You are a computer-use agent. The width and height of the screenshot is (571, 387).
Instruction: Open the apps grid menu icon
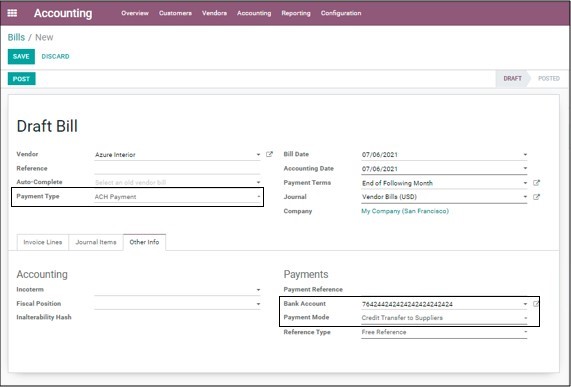click(x=12, y=13)
